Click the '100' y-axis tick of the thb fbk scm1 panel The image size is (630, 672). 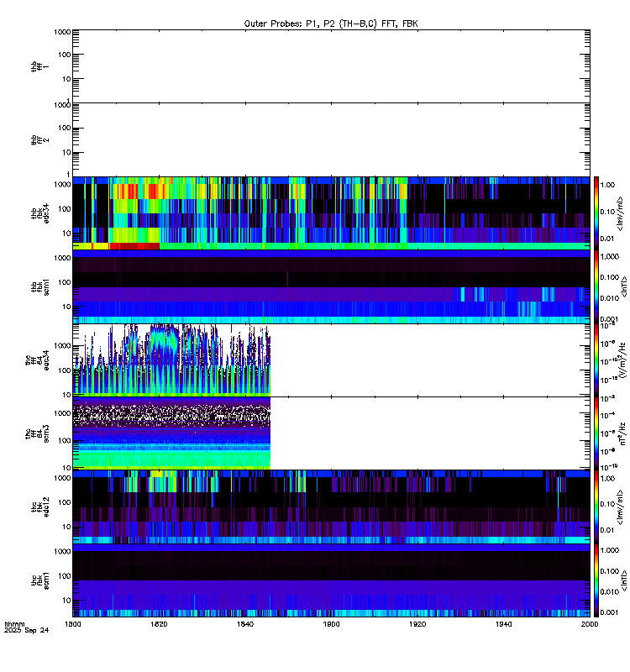coord(65,282)
